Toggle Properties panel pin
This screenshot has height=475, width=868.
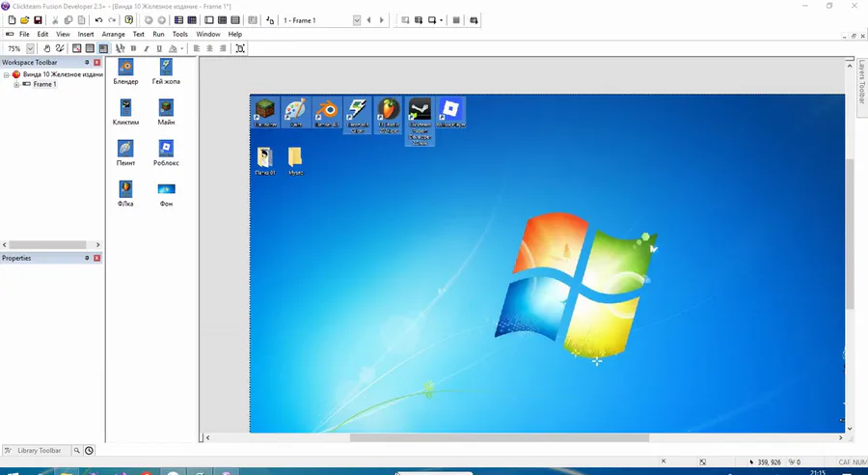87,259
